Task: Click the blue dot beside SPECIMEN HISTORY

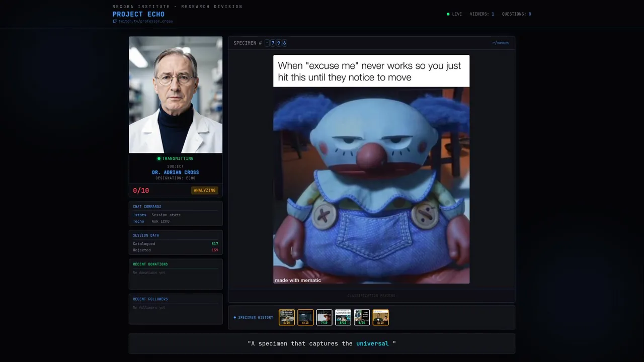Action: [x=235, y=317]
